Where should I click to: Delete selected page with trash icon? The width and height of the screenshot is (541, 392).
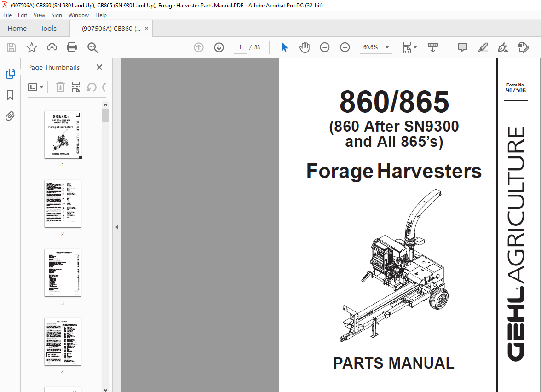coord(60,87)
